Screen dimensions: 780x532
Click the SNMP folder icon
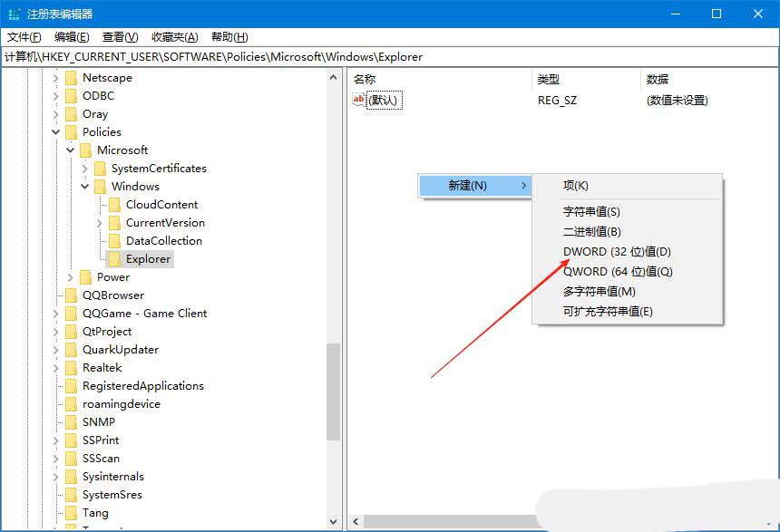[71, 421]
